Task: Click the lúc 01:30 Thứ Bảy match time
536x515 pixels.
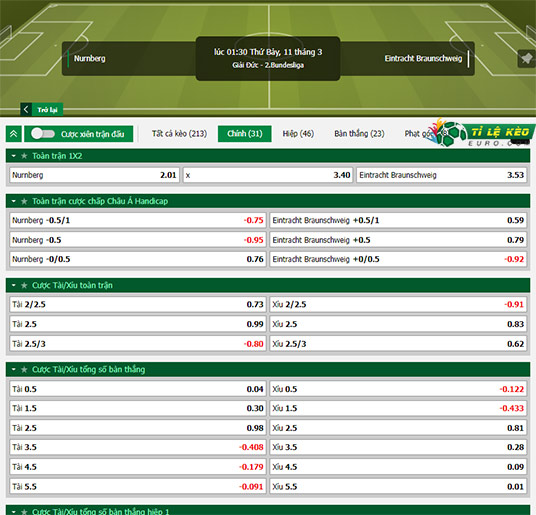Action: pos(268,52)
